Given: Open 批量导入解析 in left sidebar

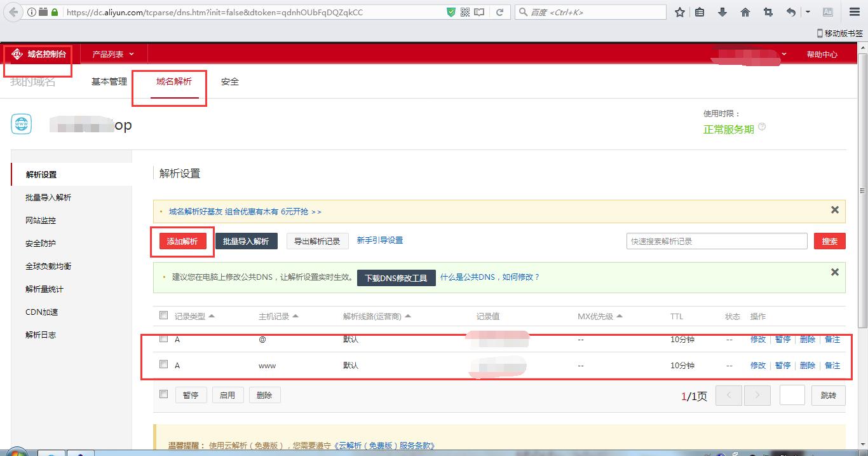Looking at the screenshot, I should 48,198.
